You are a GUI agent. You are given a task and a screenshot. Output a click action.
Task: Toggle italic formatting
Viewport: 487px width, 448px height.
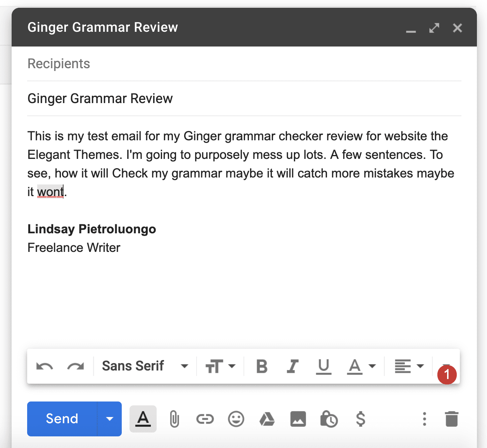pyautogui.click(x=293, y=366)
